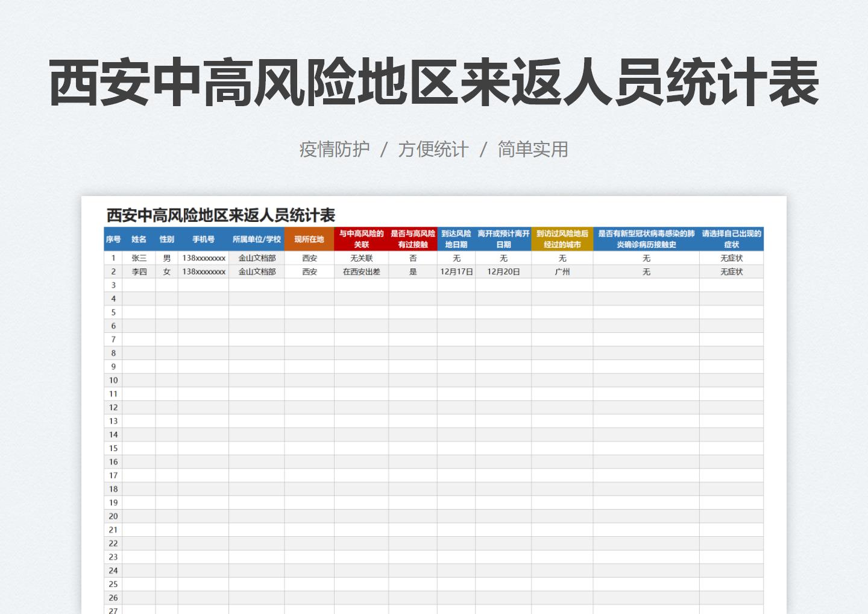Click the 序号 column header
868x614 pixels.
pyautogui.click(x=113, y=238)
